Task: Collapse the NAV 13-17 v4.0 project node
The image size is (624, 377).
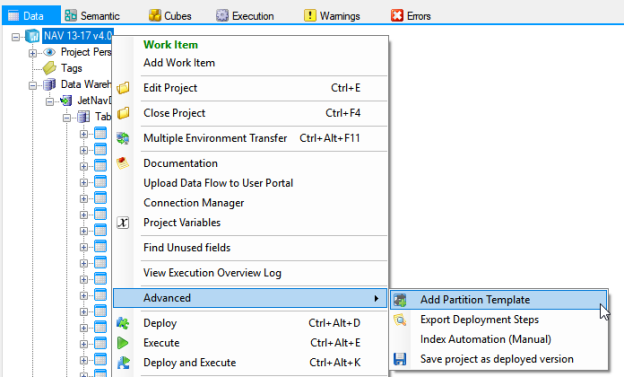Action: (x=16, y=37)
